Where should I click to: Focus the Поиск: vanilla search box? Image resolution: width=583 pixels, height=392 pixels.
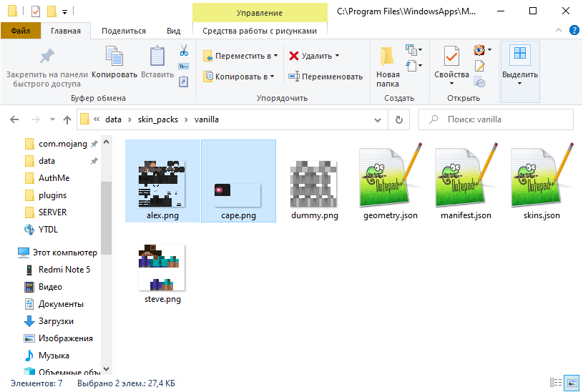[x=496, y=119]
